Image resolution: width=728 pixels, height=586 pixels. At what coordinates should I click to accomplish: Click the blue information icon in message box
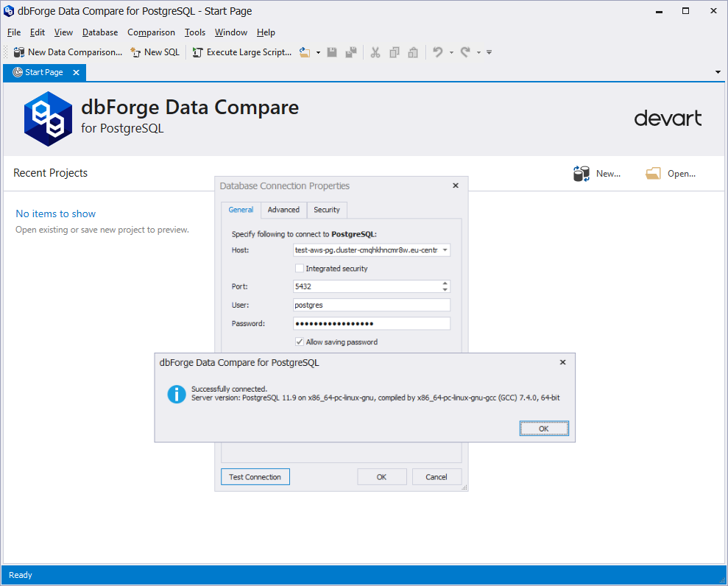(177, 395)
